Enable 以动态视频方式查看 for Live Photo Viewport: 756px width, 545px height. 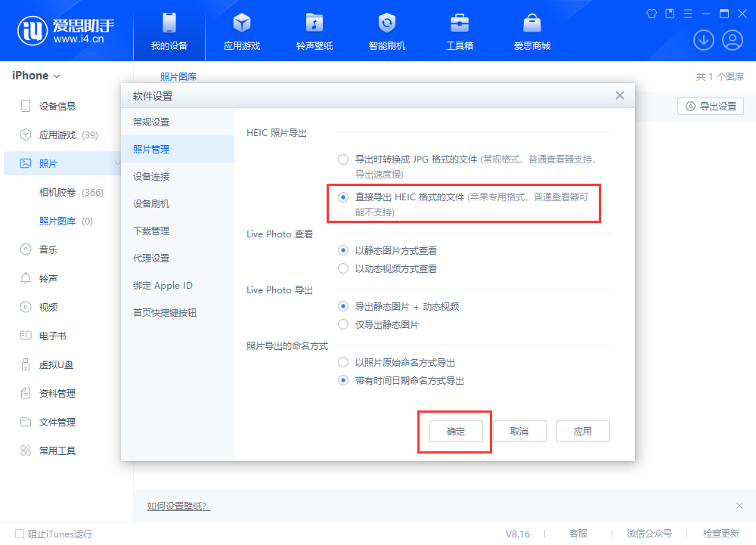(x=342, y=268)
